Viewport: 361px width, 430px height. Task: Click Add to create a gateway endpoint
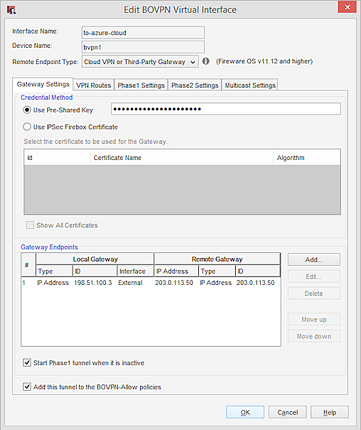click(x=314, y=259)
